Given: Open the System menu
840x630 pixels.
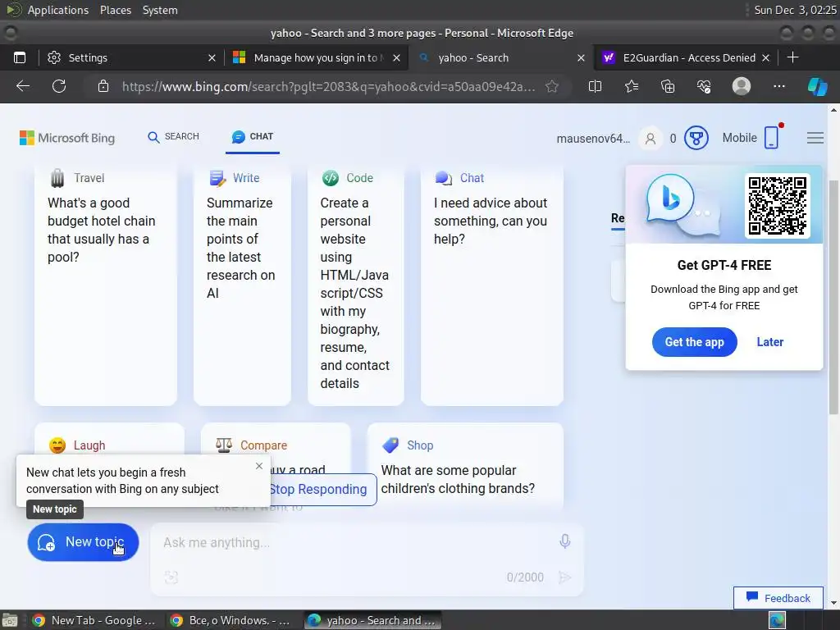Looking at the screenshot, I should click(160, 10).
